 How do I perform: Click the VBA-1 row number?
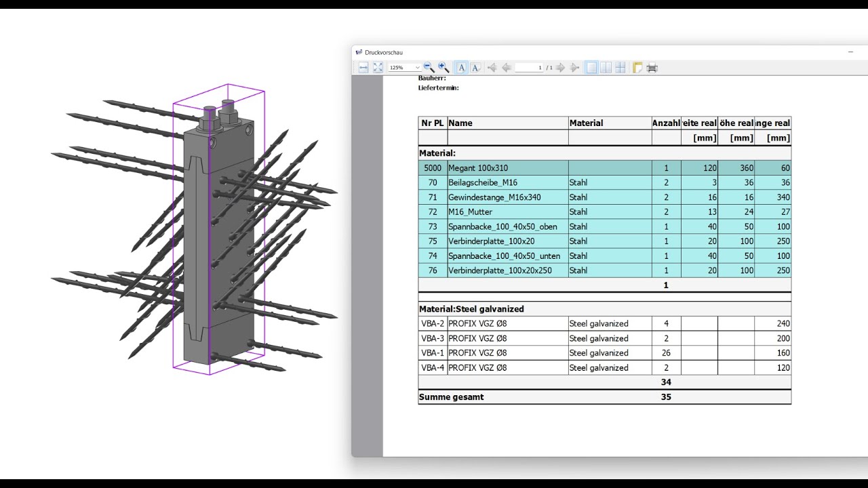433,353
